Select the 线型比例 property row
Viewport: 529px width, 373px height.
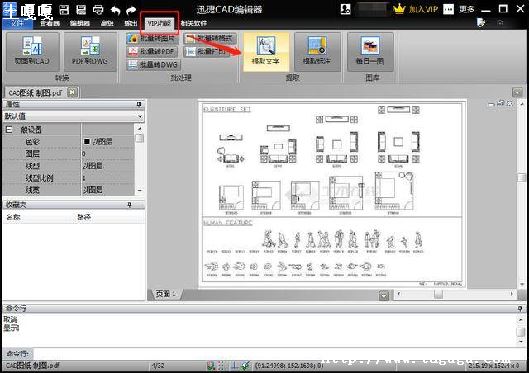68,178
